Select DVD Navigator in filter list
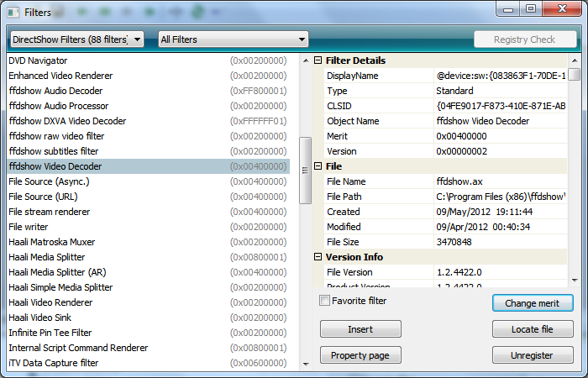Image resolution: width=588 pixels, height=378 pixels. [148, 60]
